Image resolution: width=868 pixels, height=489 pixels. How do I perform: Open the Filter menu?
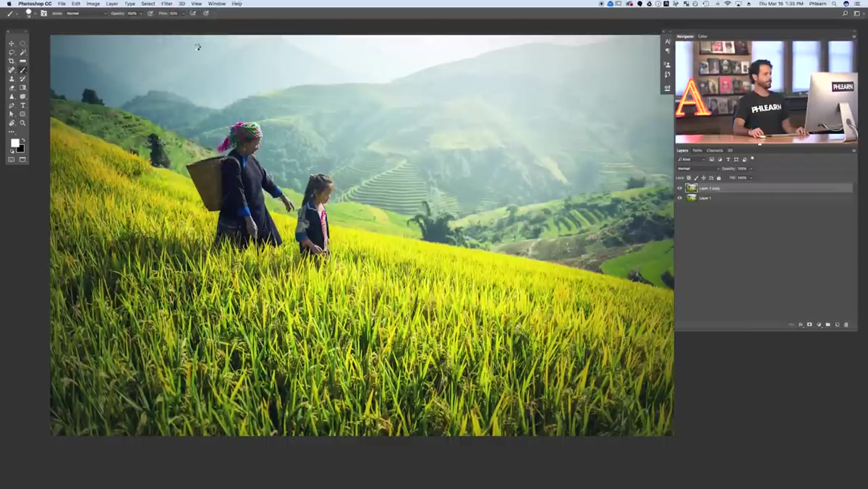166,4
